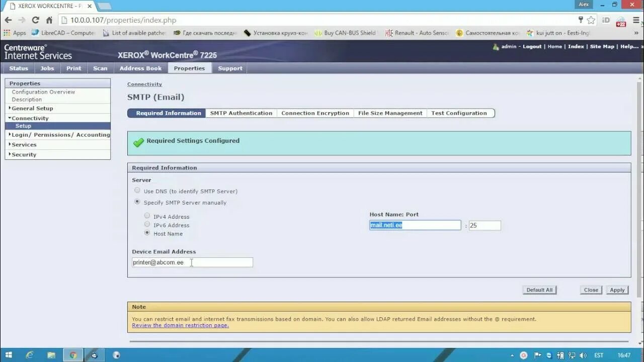This screenshot has height=362, width=644.
Task: Select Specify SMTP Server manually option
Action: pyautogui.click(x=137, y=202)
